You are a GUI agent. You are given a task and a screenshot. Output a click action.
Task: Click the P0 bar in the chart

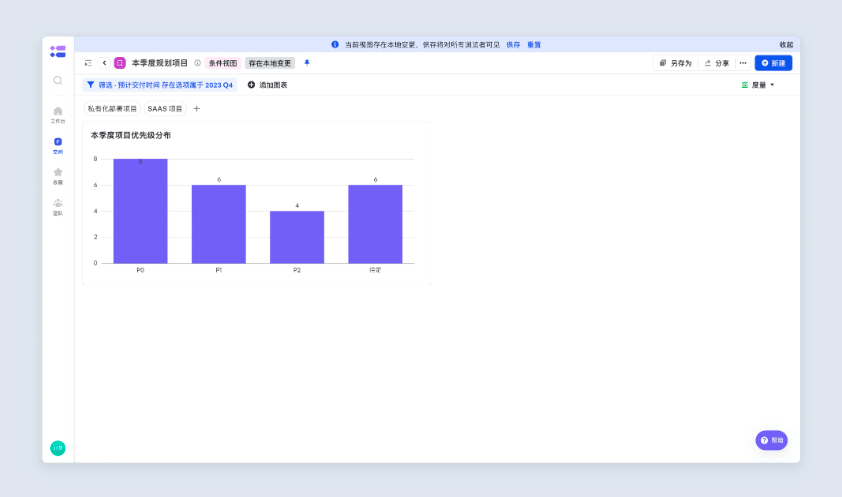[x=140, y=211]
